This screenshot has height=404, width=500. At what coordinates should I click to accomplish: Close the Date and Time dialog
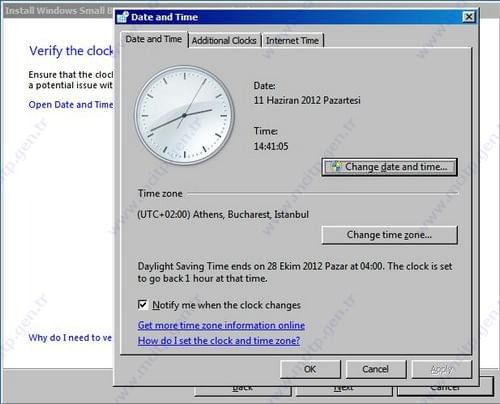tap(469, 17)
